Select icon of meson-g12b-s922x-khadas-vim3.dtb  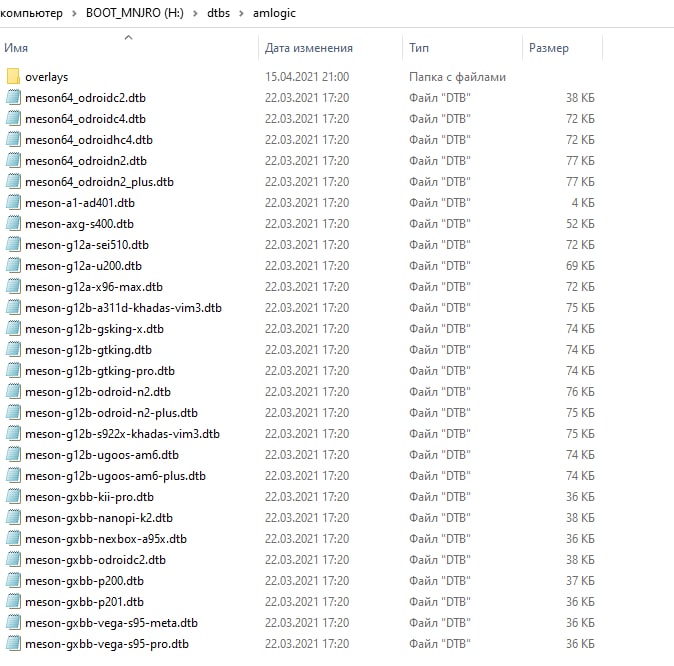click(x=13, y=434)
